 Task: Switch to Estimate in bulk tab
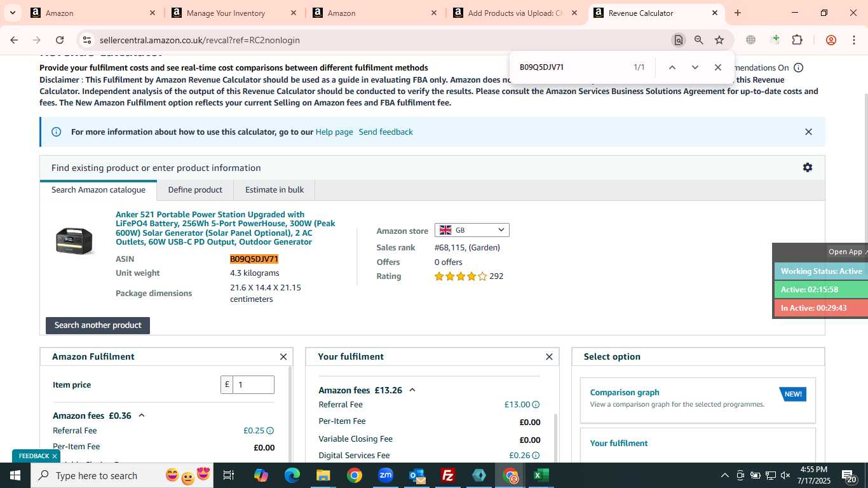275,190
